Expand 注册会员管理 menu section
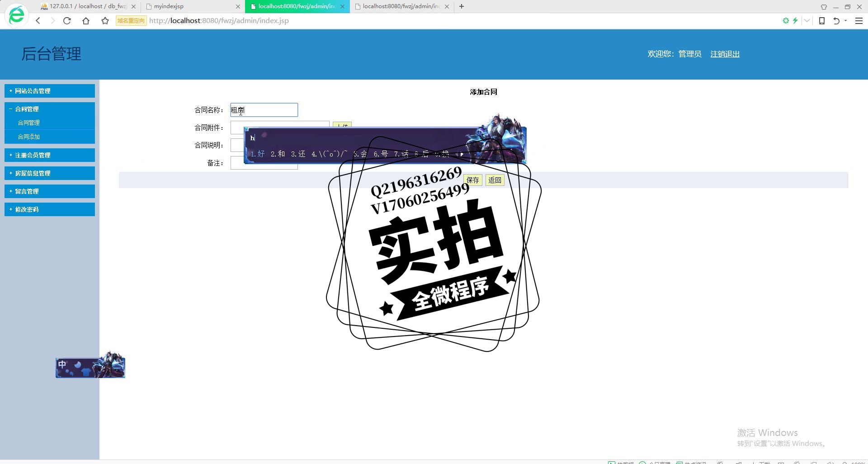 (x=50, y=155)
